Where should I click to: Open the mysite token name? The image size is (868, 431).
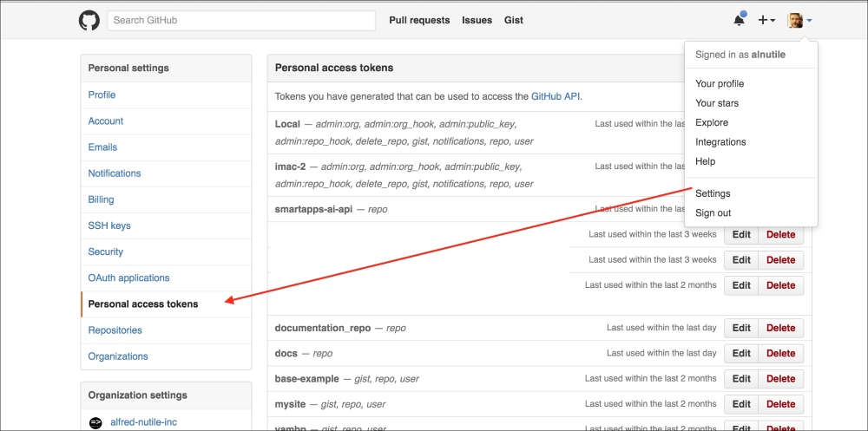(290, 404)
